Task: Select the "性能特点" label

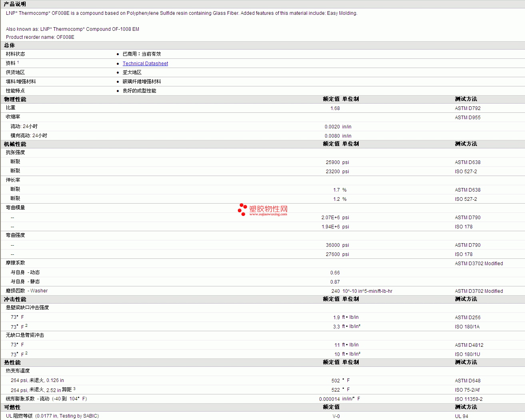Action: pyautogui.click(x=15, y=91)
